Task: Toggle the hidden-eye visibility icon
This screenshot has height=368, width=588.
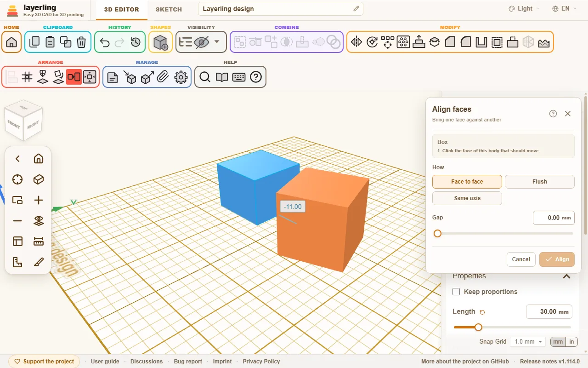Action: 201,42
